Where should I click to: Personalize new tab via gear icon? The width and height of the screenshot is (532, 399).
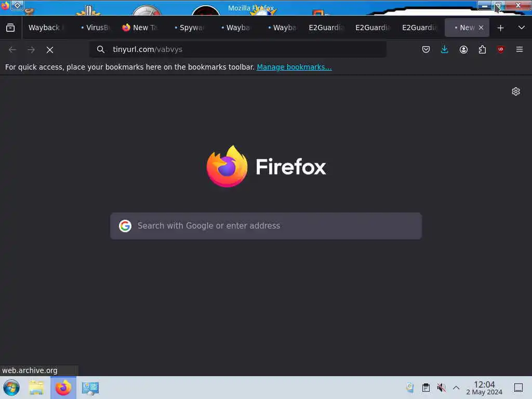516,91
